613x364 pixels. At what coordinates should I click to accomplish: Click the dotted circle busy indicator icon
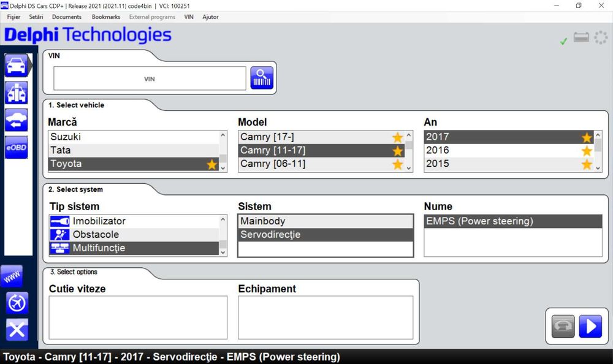601,37
